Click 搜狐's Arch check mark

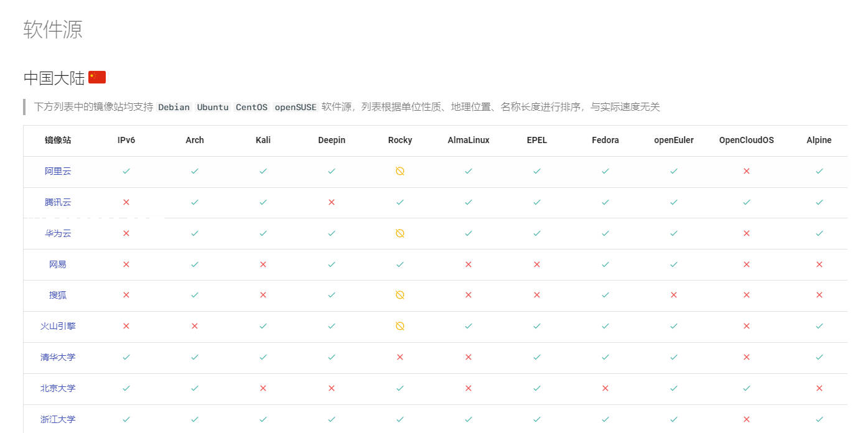click(195, 295)
